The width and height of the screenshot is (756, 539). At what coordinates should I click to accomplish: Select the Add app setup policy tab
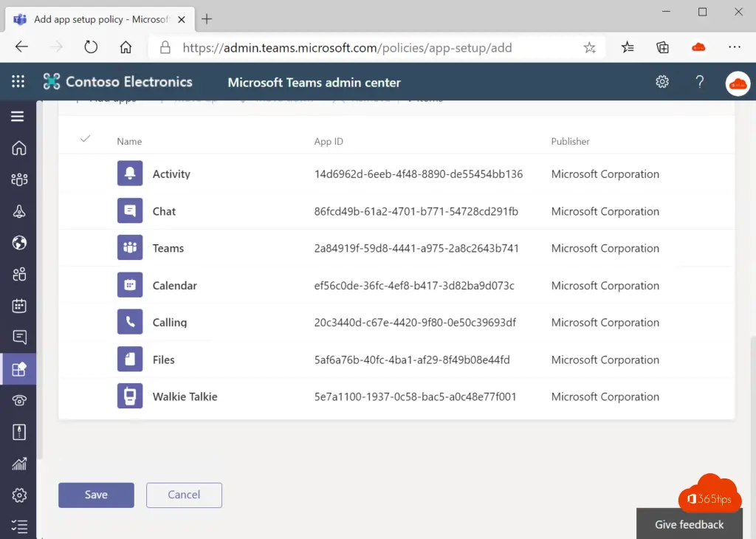tap(100, 19)
